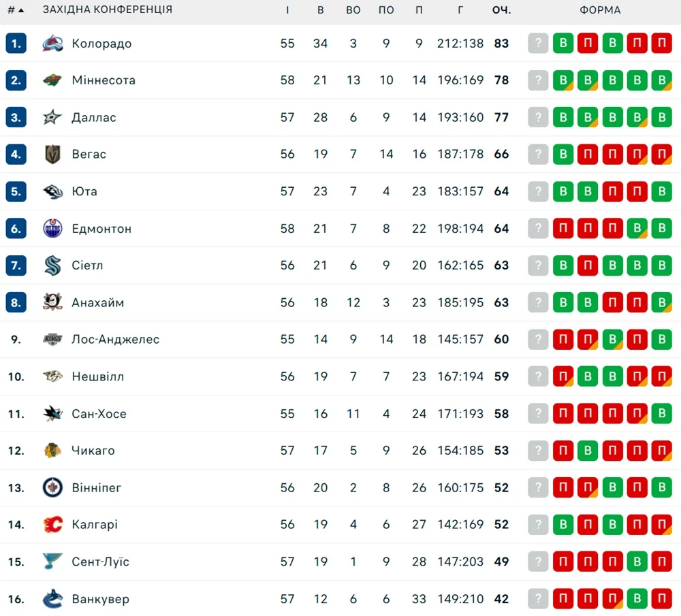
Task: Click the Dallas Stars team logo
Action: pyautogui.click(x=52, y=118)
